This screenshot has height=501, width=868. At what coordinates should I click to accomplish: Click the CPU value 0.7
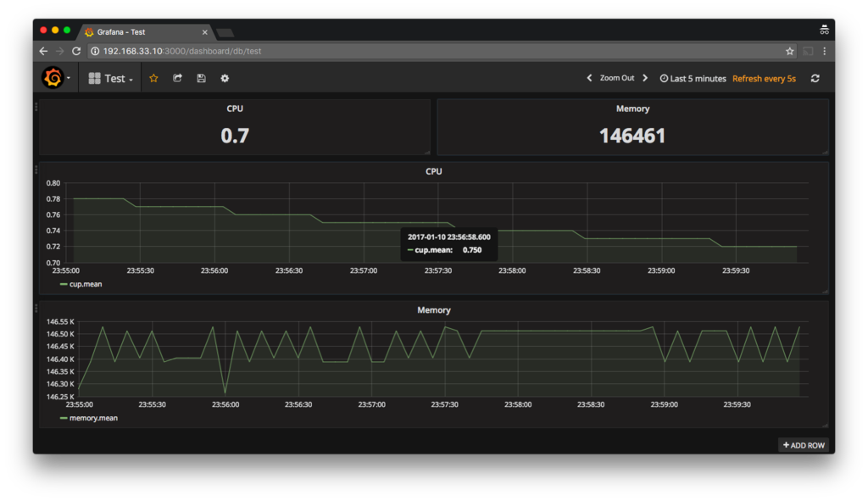(x=235, y=136)
